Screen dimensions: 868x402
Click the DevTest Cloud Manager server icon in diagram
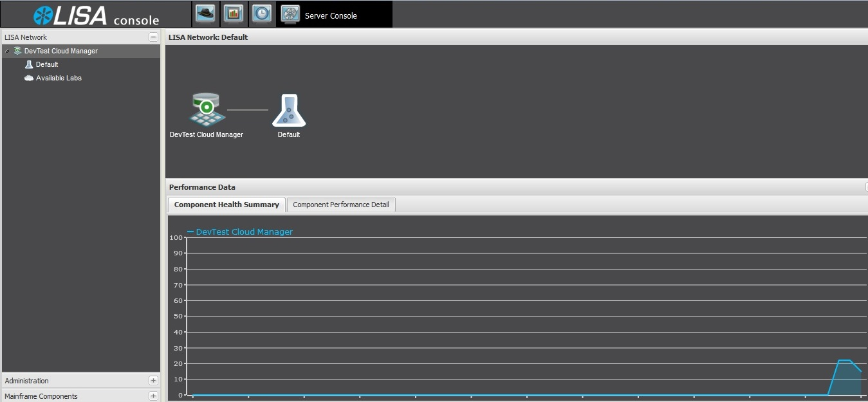pos(207,109)
